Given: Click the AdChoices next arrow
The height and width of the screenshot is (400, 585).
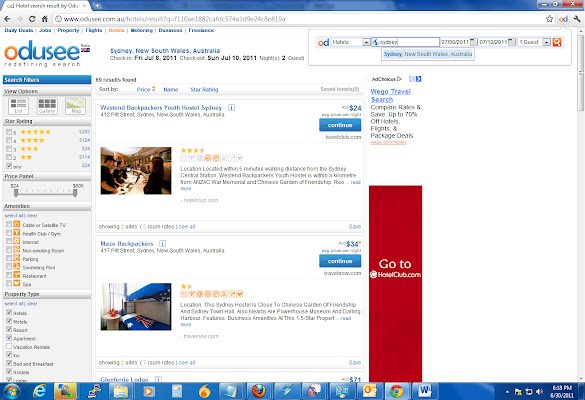Looking at the screenshot, I should coord(418,79).
